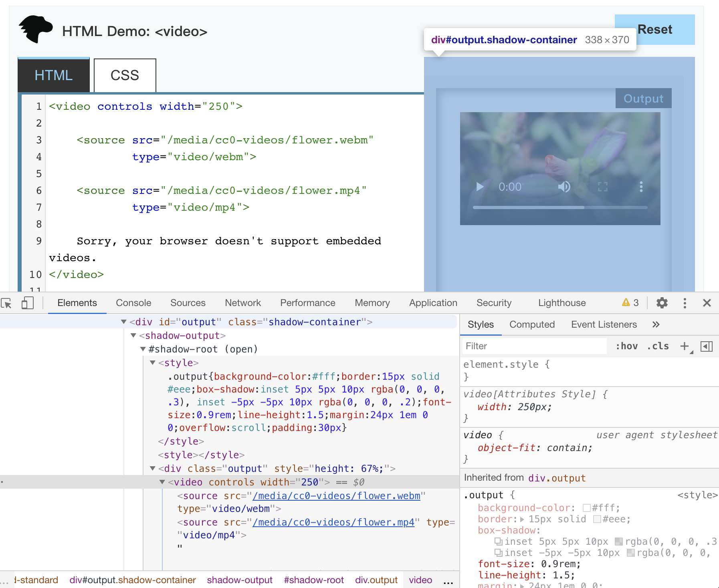
Task: Click the #fff background-color swatch
Action: click(587, 508)
